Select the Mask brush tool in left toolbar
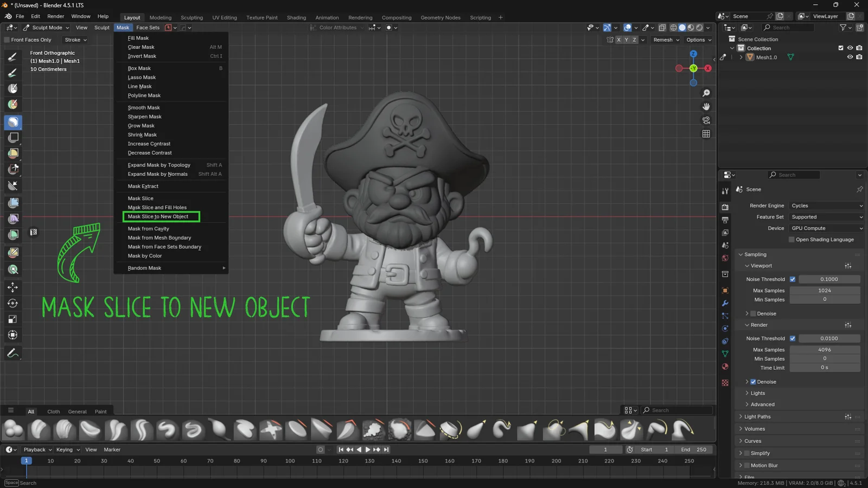The image size is (868, 488). coord(13,122)
